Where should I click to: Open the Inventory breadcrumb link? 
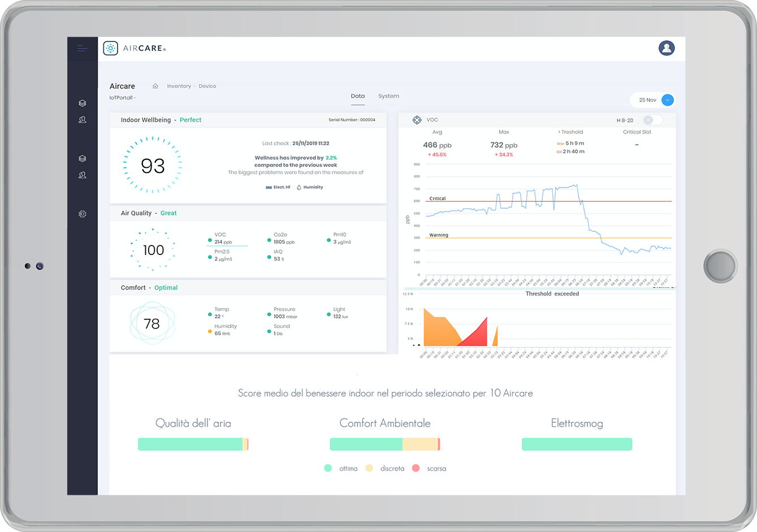(x=179, y=86)
